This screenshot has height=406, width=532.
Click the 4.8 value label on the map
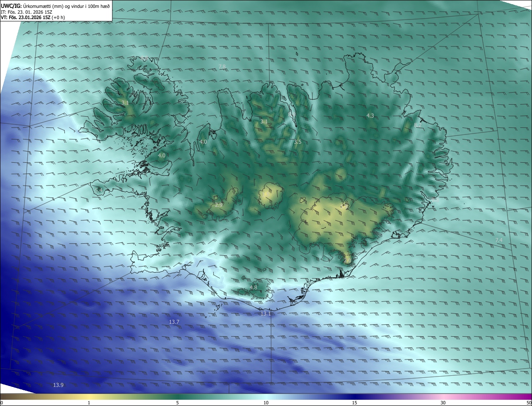(x=254, y=287)
